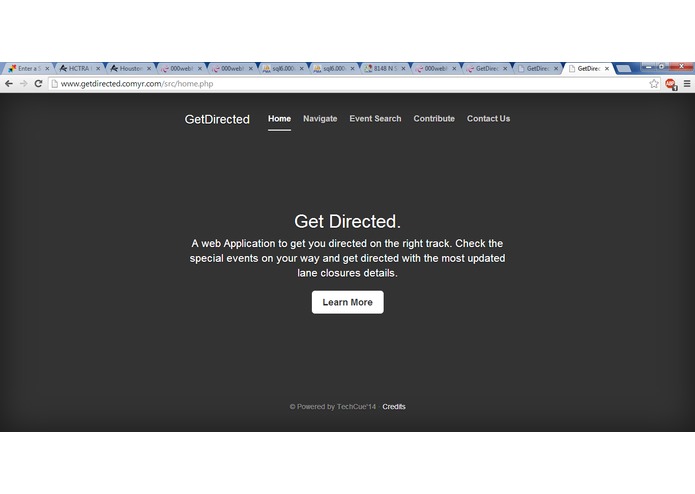
Task: Open the Credits link in footer
Action: pos(394,407)
